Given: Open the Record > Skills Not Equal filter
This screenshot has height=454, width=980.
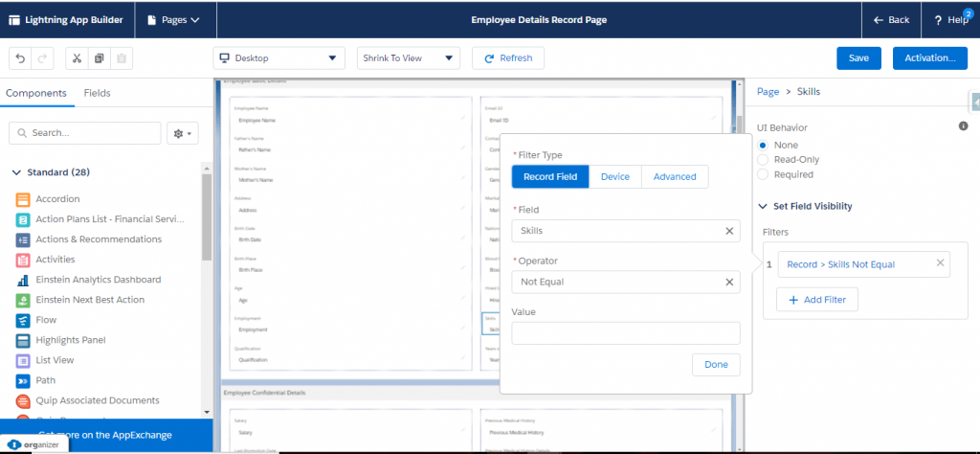Looking at the screenshot, I should (x=840, y=264).
